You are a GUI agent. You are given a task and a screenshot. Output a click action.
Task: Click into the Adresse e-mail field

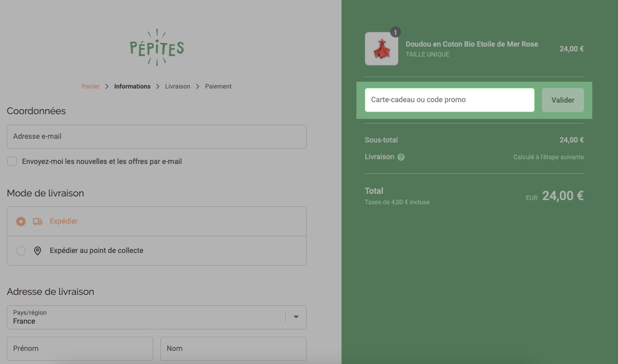[157, 137]
